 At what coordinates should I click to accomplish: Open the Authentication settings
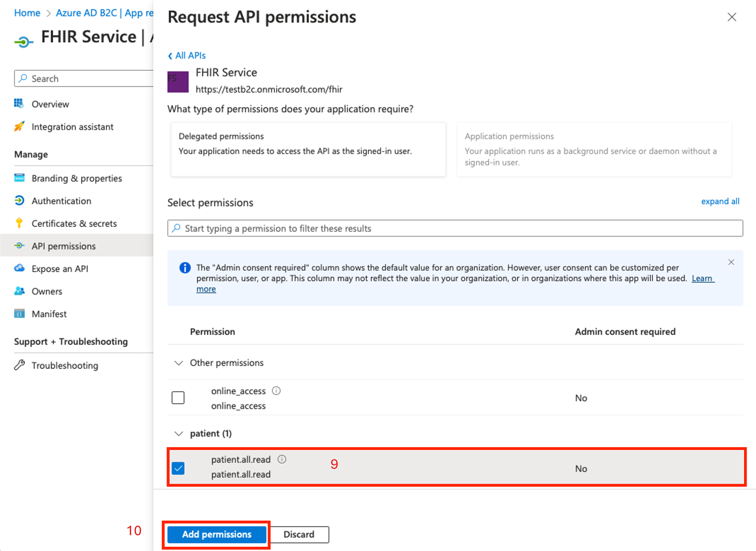point(61,201)
